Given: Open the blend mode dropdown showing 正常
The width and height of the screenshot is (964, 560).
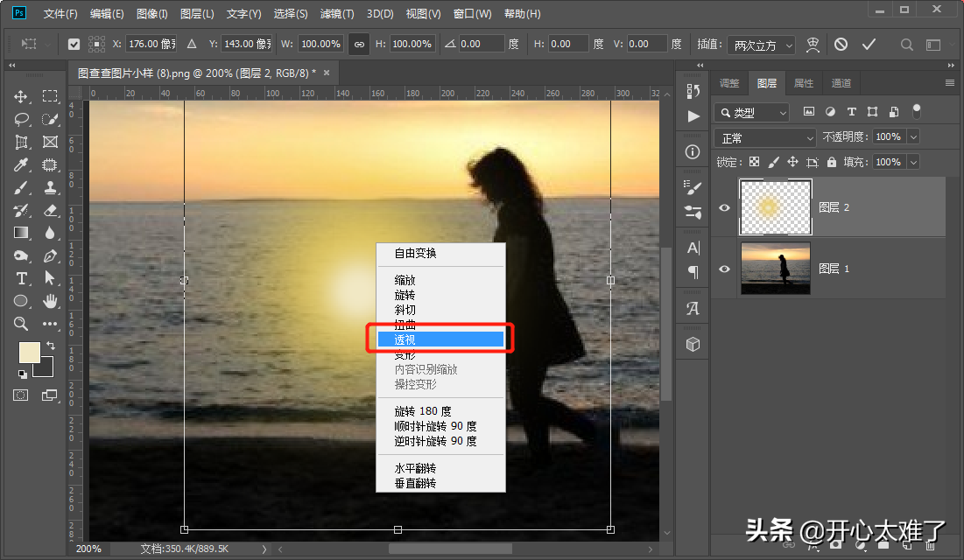Looking at the screenshot, I should pos(765,137).
